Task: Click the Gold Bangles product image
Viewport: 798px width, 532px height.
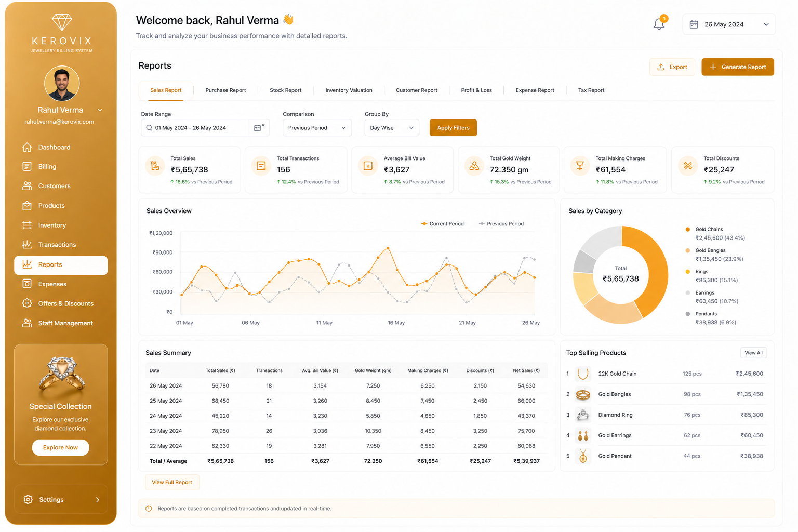Action: (x=583, y=394)
